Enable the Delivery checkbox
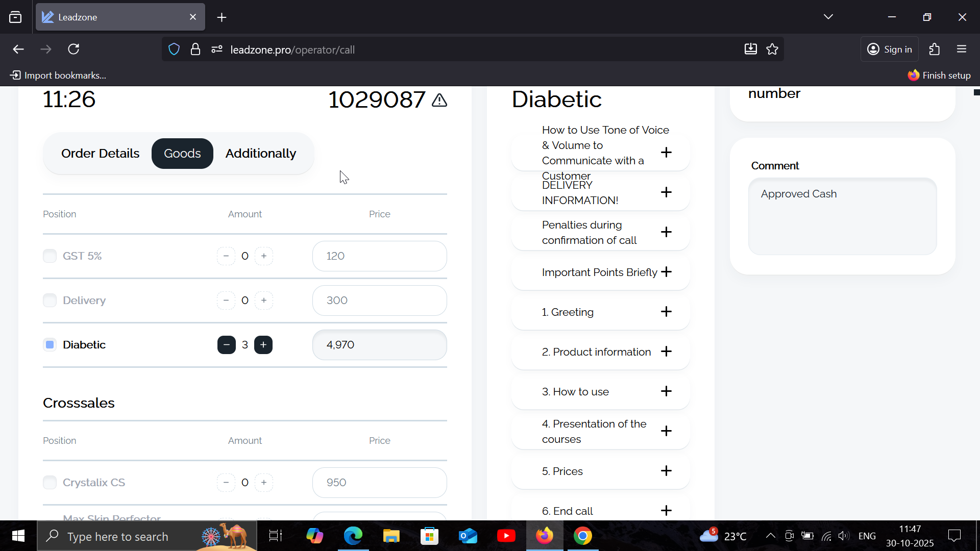This screenshot has width=980, height=551. [50, 300]
